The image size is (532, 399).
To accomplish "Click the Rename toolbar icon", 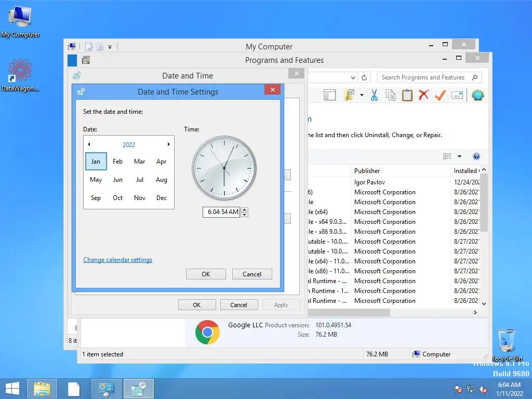I will point(457,96).
